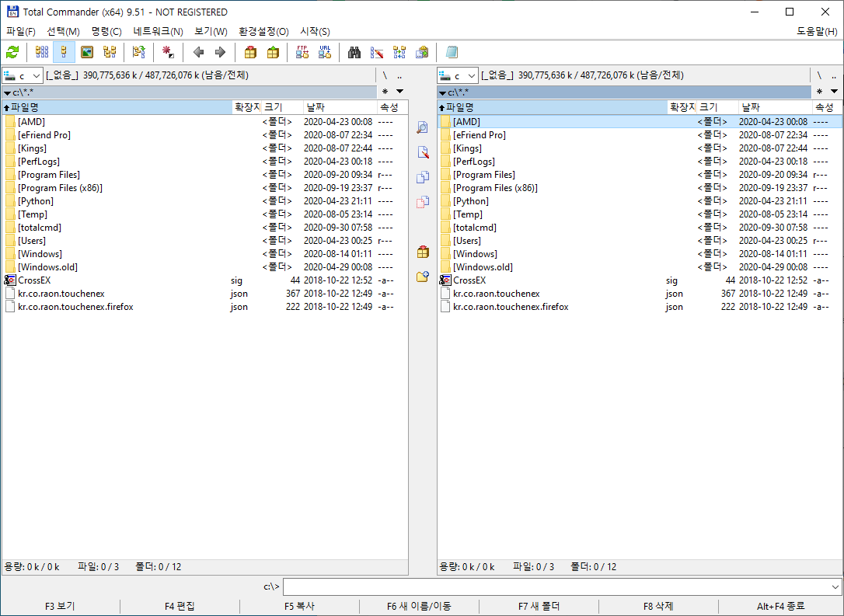
Task: Open left panel directory history arrow
Action: tap(400, 92)
